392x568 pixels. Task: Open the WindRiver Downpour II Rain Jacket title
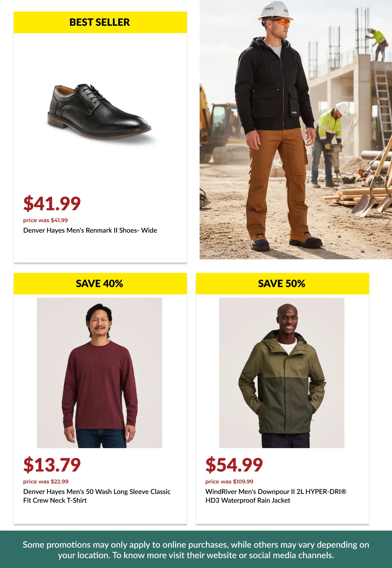pyautogui.click(x=276, y=496)
